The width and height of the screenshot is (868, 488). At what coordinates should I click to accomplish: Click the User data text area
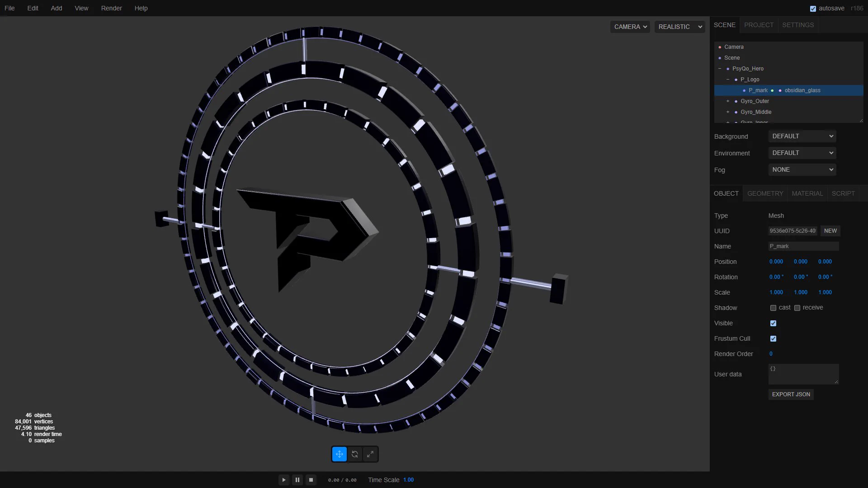pos(804,374)
